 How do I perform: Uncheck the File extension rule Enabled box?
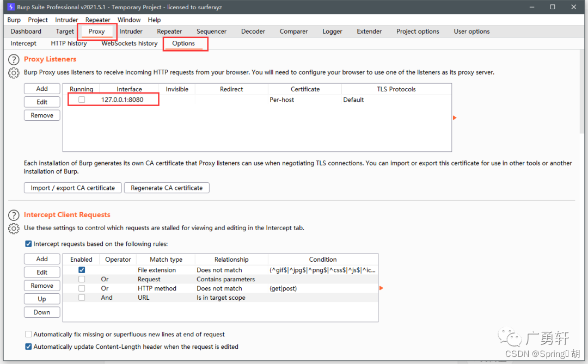click(81, 270)
